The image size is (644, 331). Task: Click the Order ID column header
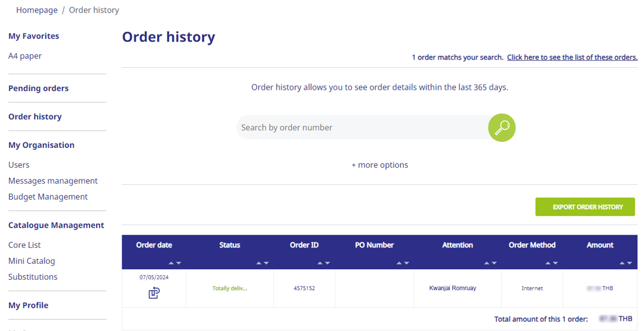(x=304, y=245)
